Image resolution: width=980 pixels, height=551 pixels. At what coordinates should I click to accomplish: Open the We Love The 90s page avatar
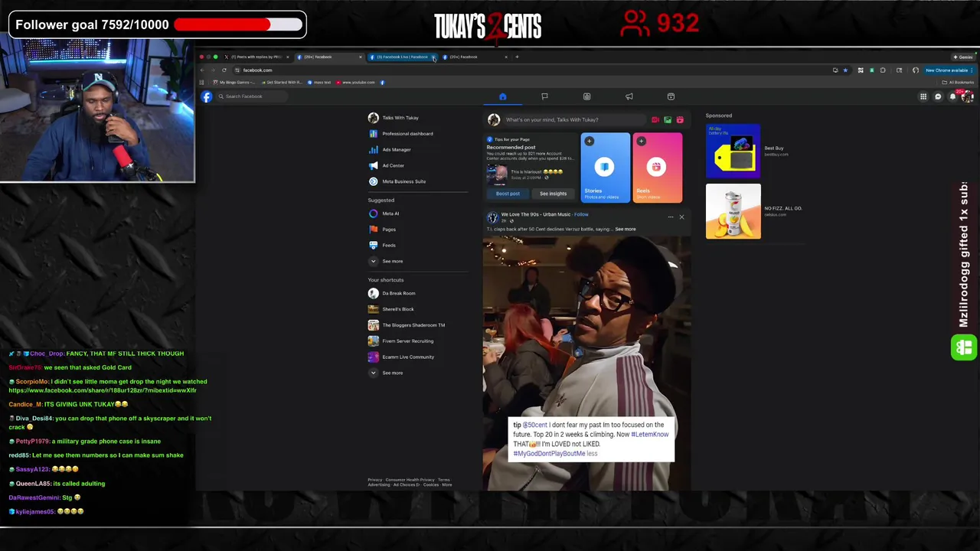[x=493, y=218]
